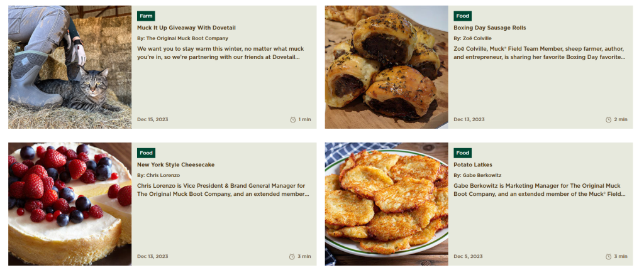Image resolution: width=644 pixels, height=275 pixels.
Task: Open the New York Style Cheesecake article
Action: (176, 164)
